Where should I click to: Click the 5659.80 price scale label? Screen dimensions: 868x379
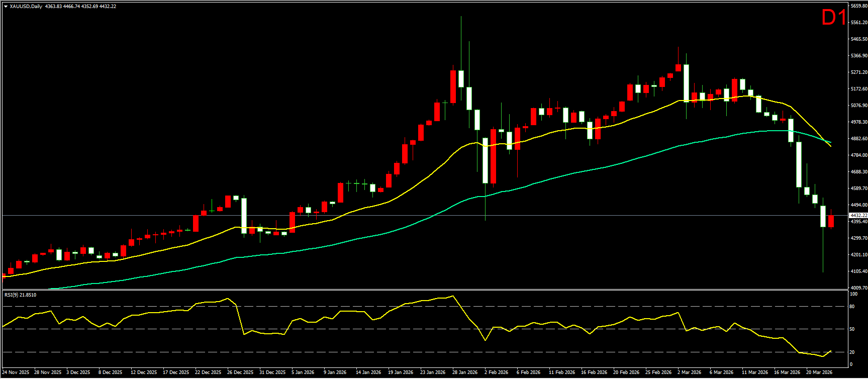pyautogui.click(x=858, y=6)
